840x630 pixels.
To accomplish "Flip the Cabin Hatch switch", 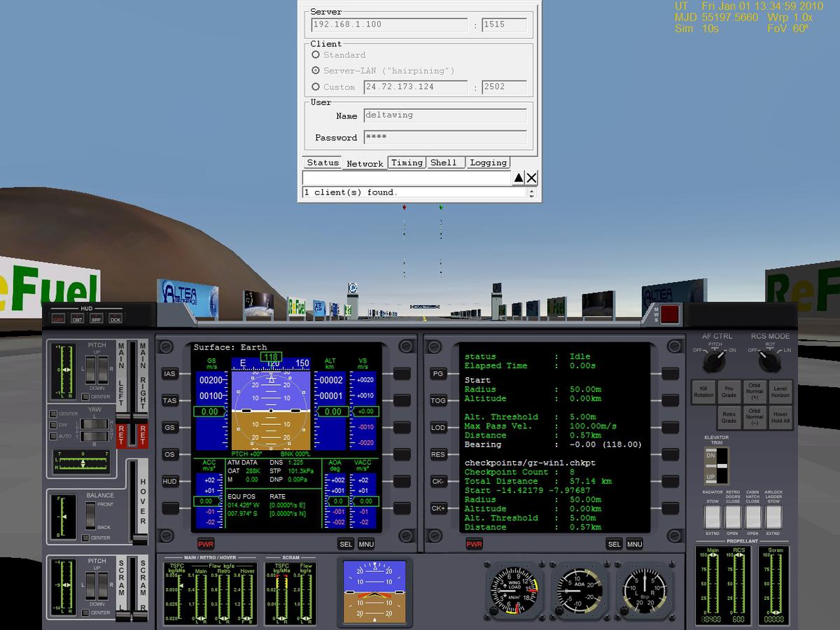I will point(752,517).
